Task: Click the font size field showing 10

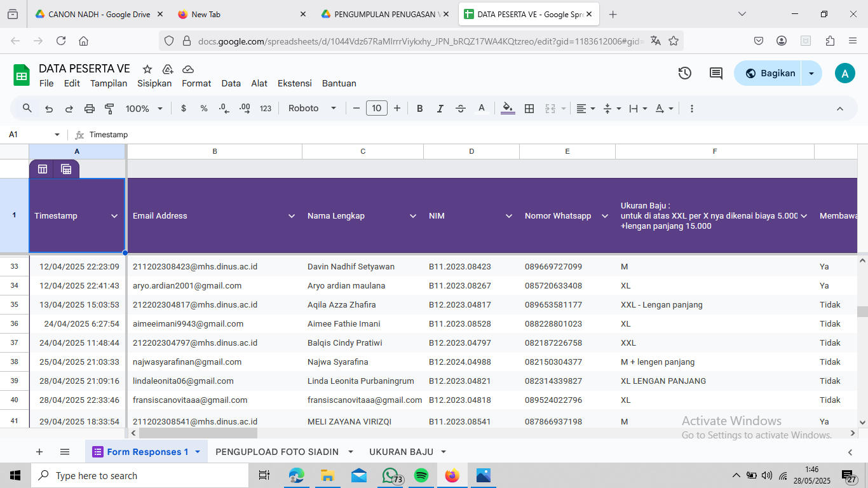Action: (377, 109)
